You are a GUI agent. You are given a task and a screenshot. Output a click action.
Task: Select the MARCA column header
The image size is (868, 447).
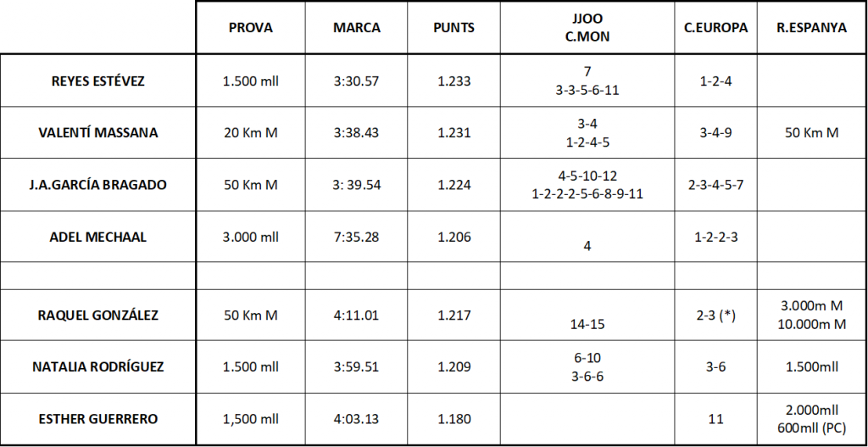[357, 28]
